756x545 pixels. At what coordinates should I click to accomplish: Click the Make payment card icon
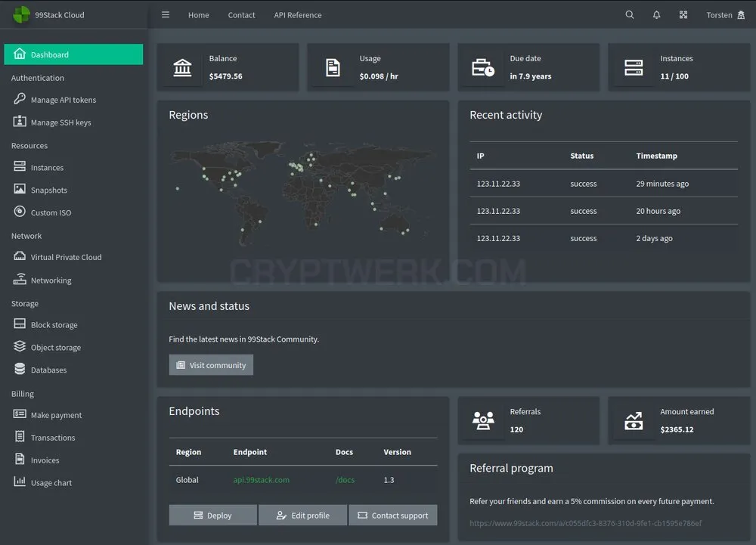(x=20, y=413)
